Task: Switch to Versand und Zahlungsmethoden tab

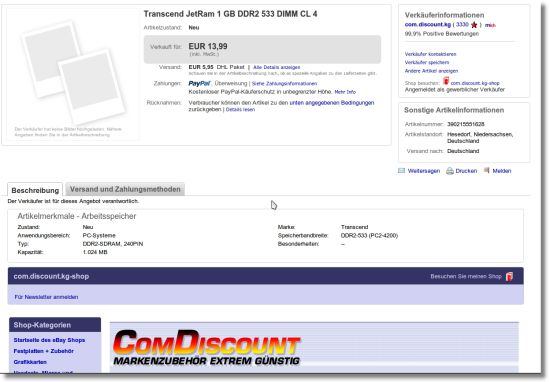Action: tap(125, 189)
